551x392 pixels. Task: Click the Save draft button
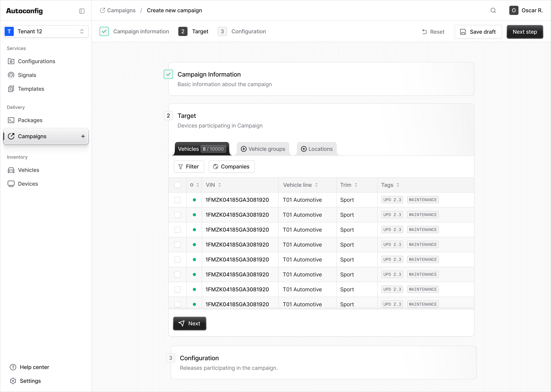(x=478, y=32)
